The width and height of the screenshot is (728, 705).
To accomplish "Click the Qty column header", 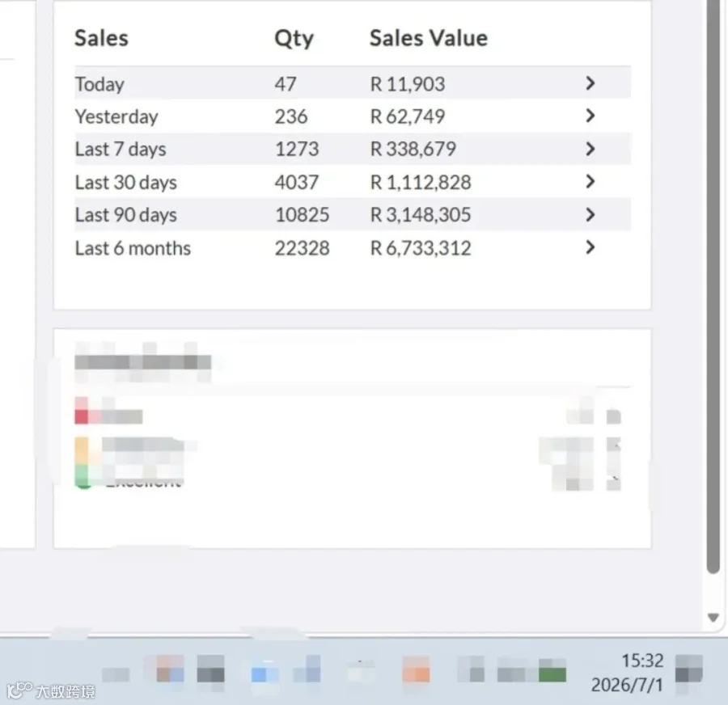I will (294, 39).
